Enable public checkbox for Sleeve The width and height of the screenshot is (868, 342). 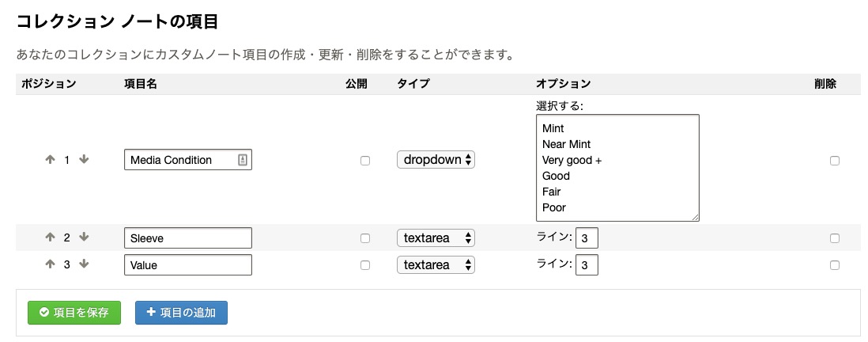(x=364, y=238)
